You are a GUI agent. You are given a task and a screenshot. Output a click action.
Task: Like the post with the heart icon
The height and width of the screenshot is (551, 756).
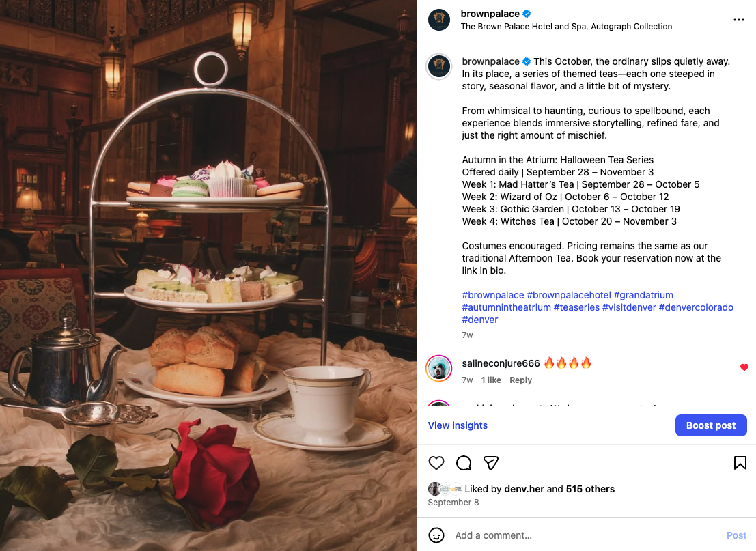coord(436,463)
